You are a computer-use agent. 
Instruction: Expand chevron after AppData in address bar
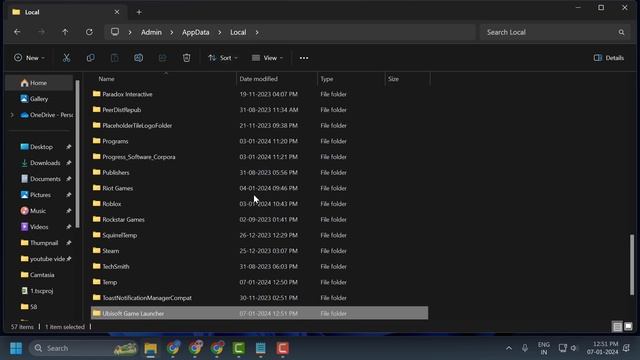coord(220,32)
